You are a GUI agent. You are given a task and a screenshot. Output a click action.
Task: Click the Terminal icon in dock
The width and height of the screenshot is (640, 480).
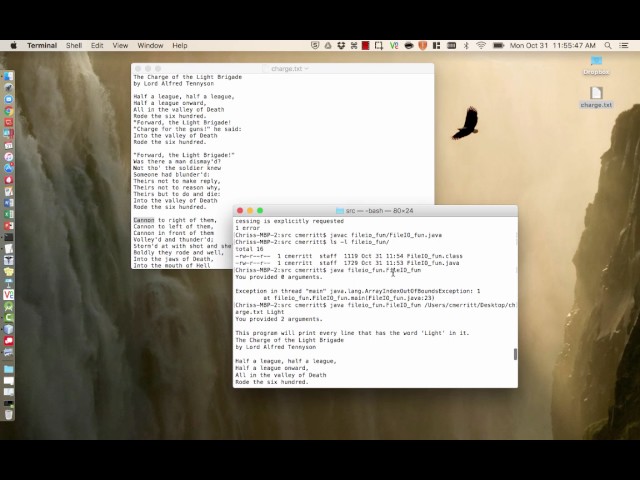(9, 237)
